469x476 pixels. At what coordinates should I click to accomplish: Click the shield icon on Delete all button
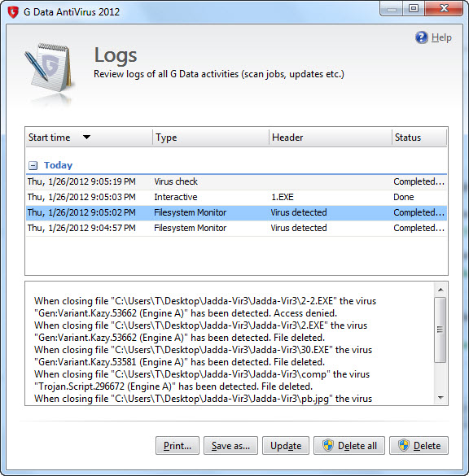328,445
